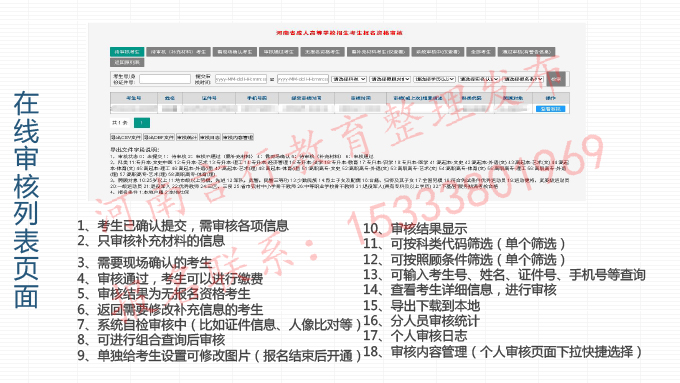Open the 全部考生 tab
Viewport: 680px width, 383px height.
point(481,52)
